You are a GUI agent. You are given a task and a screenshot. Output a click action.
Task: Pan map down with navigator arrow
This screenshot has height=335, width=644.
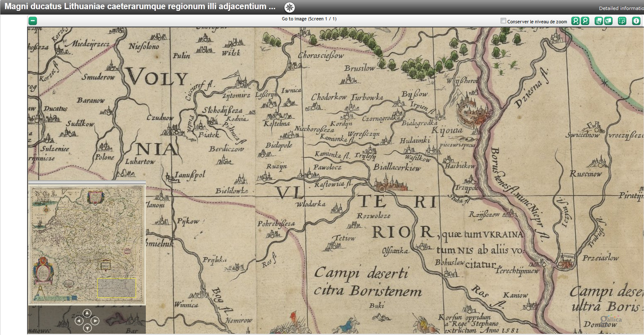pyautogui.click(x=87, y=328)
